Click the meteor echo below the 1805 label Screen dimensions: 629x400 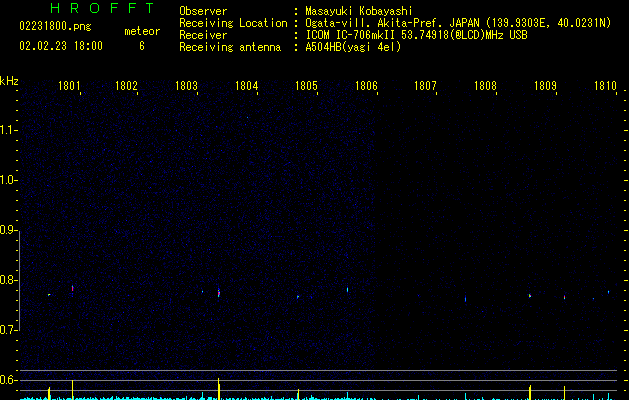tap(298, 297)
